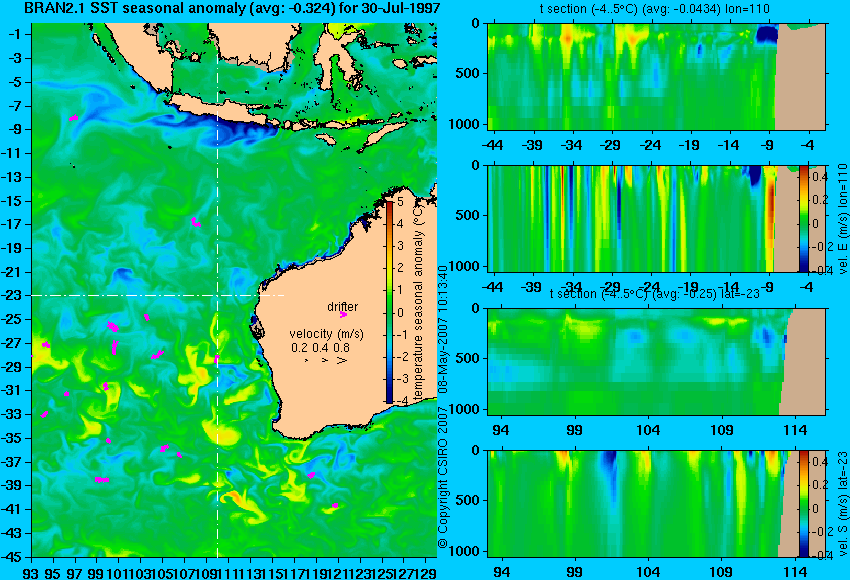Click the vel. S lat=-23 color bar
This screenshot has height=580, width=850.
pos(803,504)
